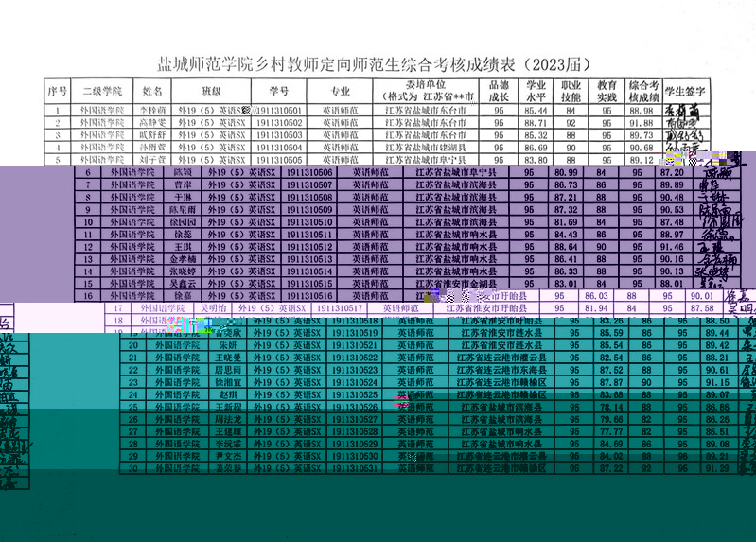Click student number 1911310508
Viewport: 756px width, 542px height.
point(309,198)
